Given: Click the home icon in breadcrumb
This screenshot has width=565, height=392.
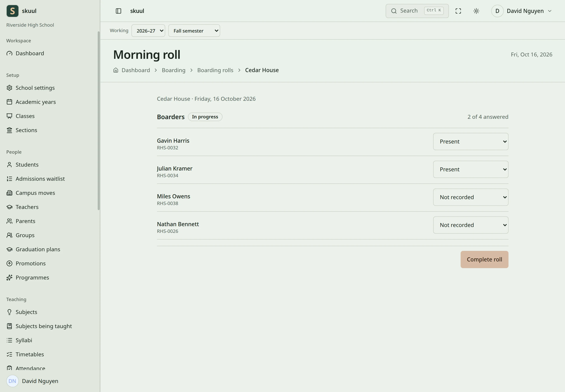Looking at the screenshot, I should [x=116, y=70].
